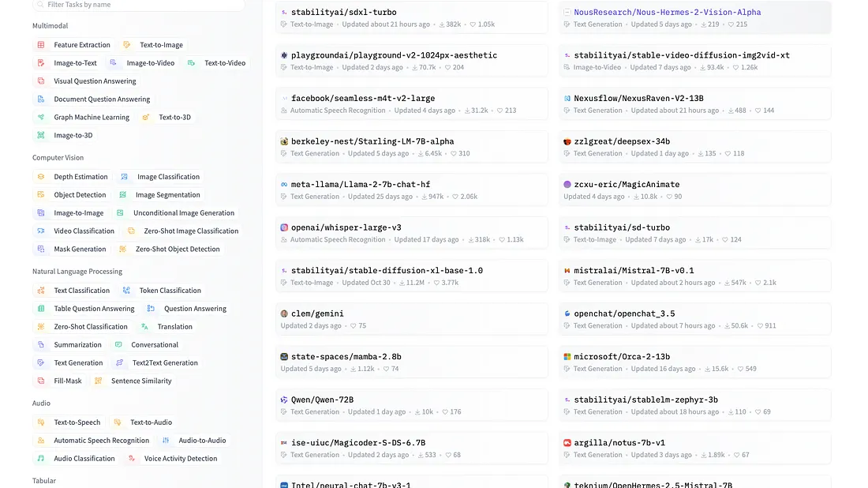Click the Document Question Answering icon
Image resolution: width=868 pixels, height=488 pixels.
point(41,99)
